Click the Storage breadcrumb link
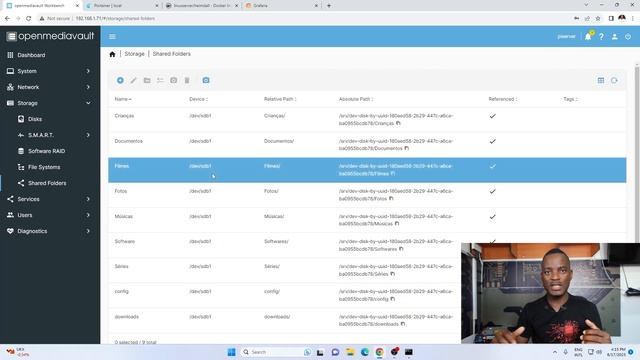This screenshot has height=360, width=640. pos(134,54)
